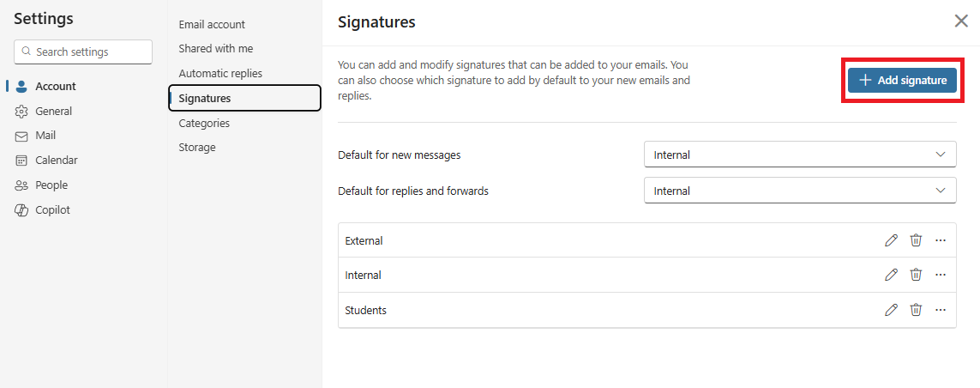Open more options for Students signature

click(941, 310)
